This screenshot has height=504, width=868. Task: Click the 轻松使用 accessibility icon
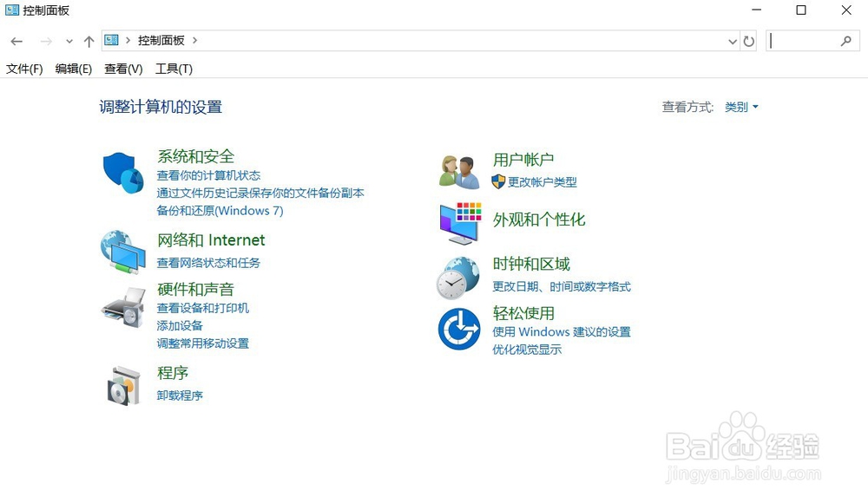pyautogui.click(x=458, y=328)
